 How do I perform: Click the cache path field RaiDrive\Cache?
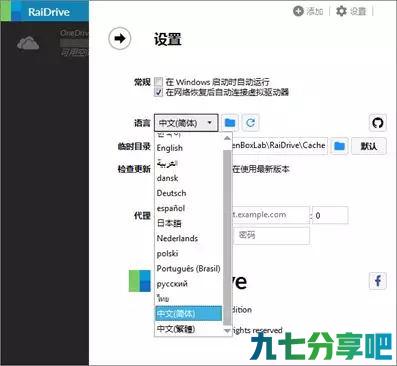(x=279, y=146)
